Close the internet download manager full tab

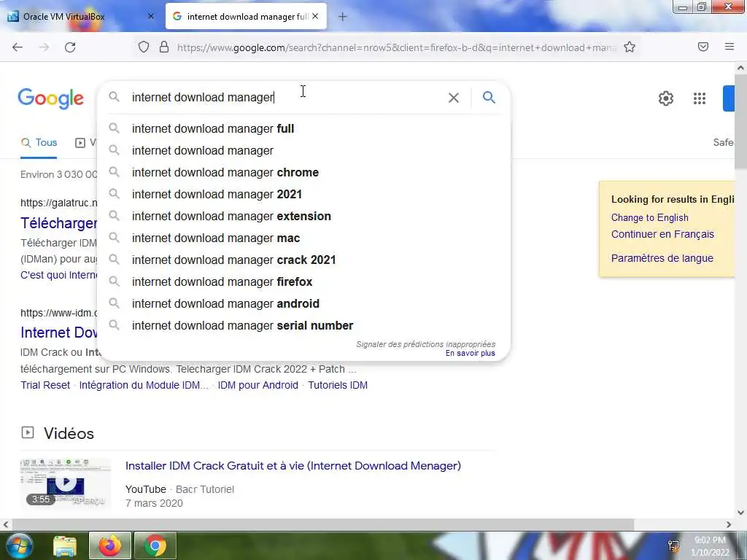click(x=315, y=16)
